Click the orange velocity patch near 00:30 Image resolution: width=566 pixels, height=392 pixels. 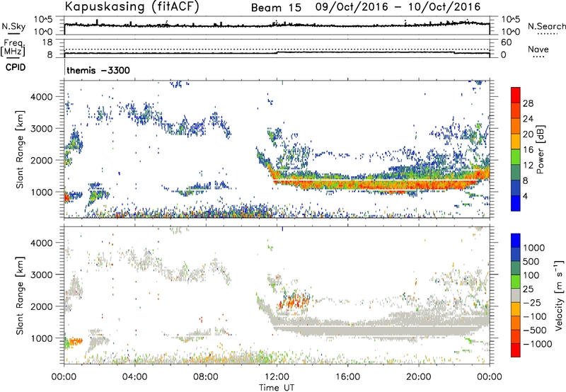[76, 341]
